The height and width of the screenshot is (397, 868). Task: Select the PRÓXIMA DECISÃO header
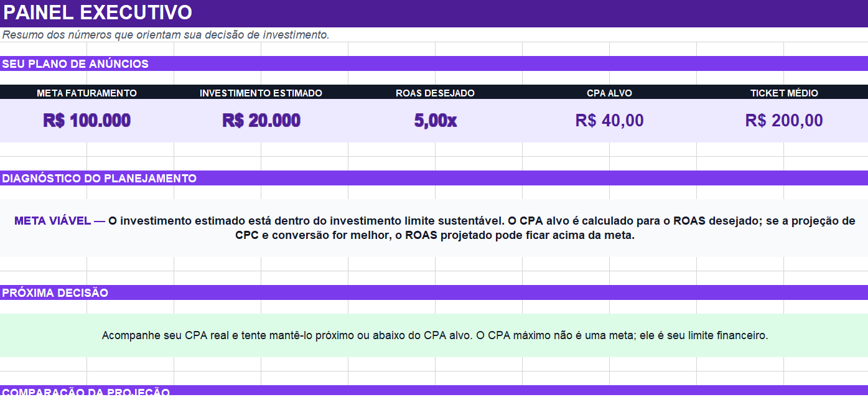pyautogui.click(x=55, y=293)
